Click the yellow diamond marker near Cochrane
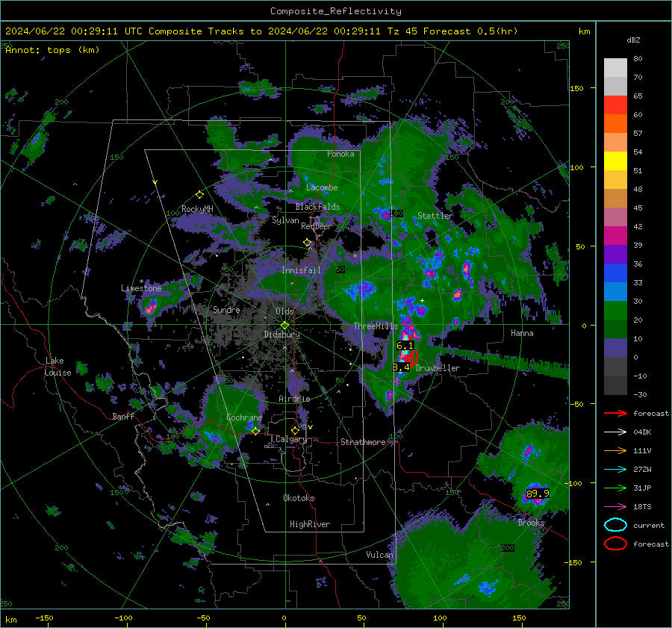Viewport: 672px width, 628px height. pos(255,431)
